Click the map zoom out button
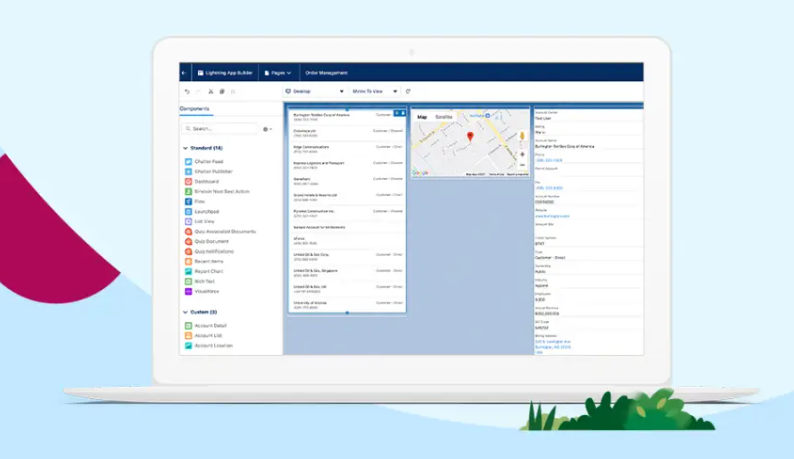Viewport: 794px width, 459px height. click(522, 165)
